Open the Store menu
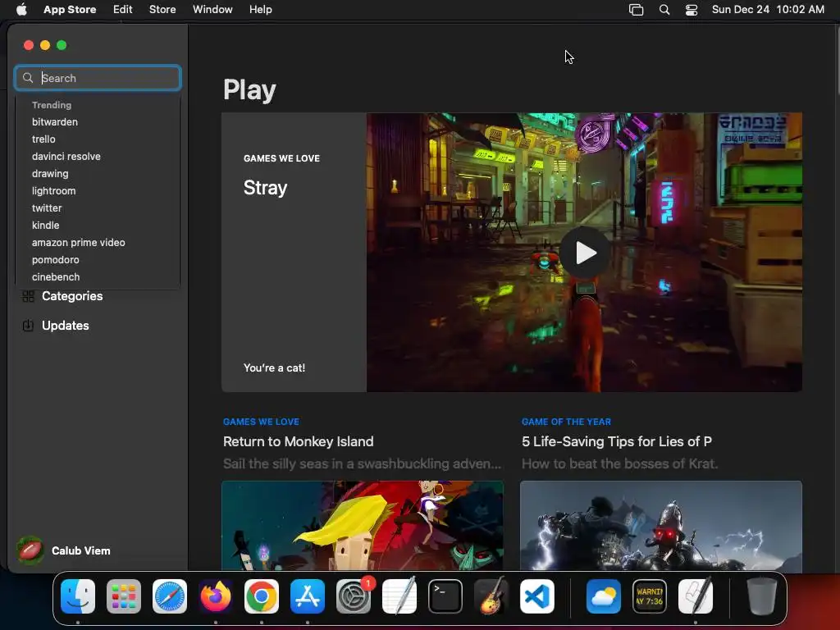This screenshot has height=630, width=840. 162,10
